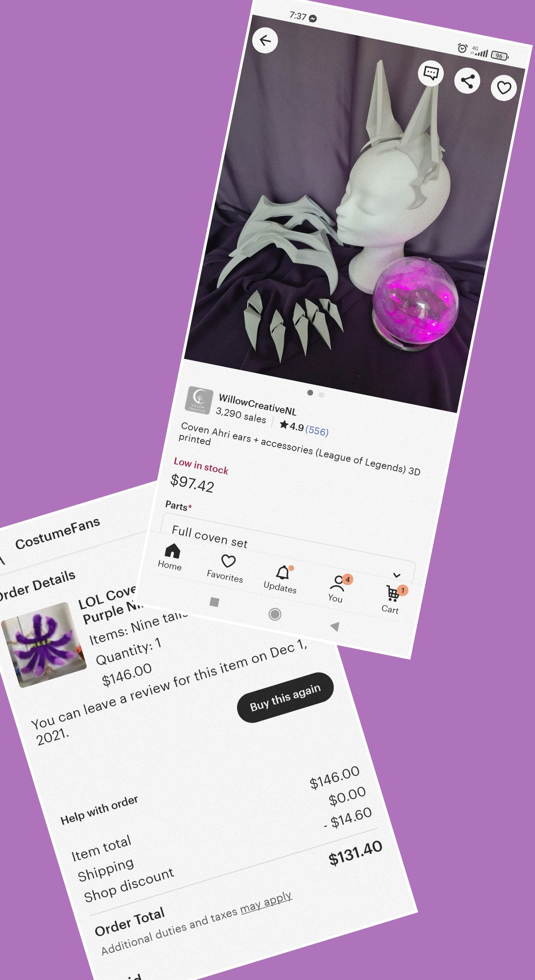Tap the back arrow on product page
Screen dimensions: 535x980
[x=265, y=41]
